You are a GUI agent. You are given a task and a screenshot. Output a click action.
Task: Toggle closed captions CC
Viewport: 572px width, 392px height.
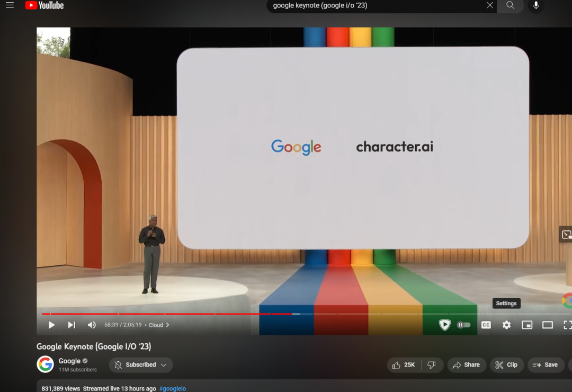[x=486, y=325]
